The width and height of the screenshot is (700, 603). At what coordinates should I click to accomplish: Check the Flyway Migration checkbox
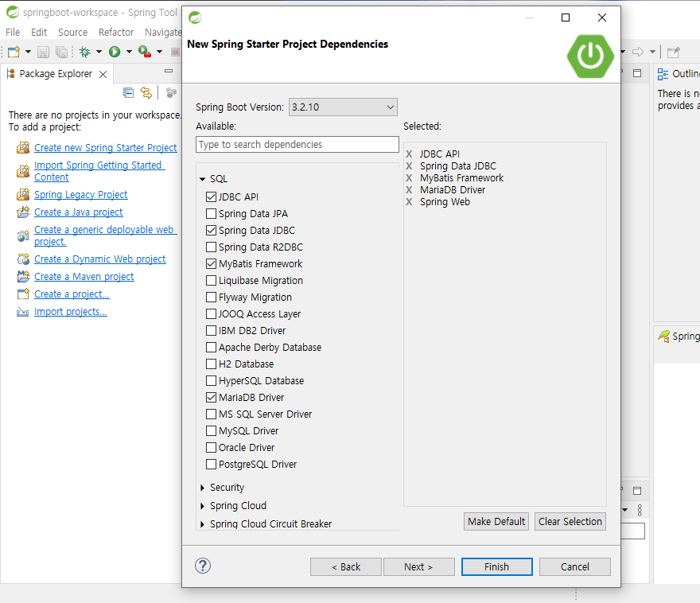tap(211, 298)
